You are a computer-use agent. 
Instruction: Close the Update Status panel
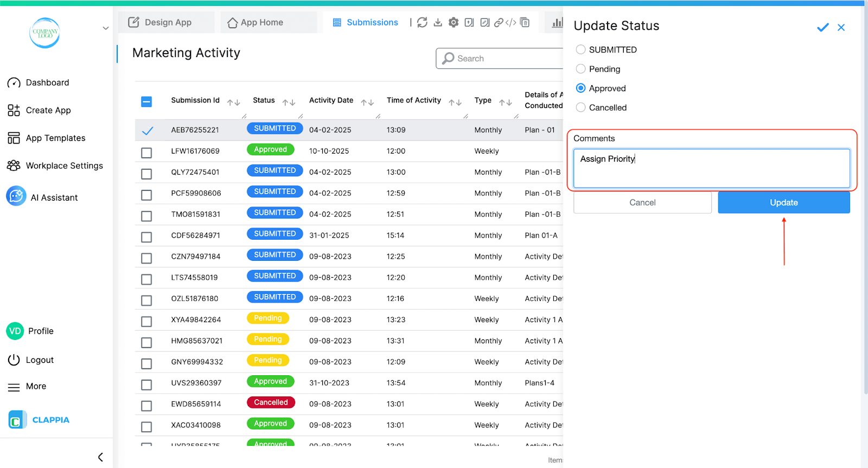click(841, 27)
